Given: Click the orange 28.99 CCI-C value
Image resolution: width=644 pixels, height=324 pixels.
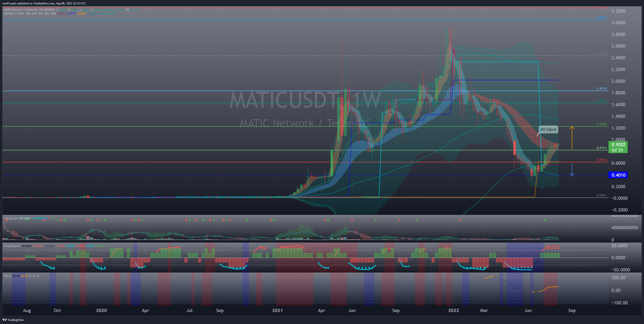Looking at the screenshot, I should (24, 276).
